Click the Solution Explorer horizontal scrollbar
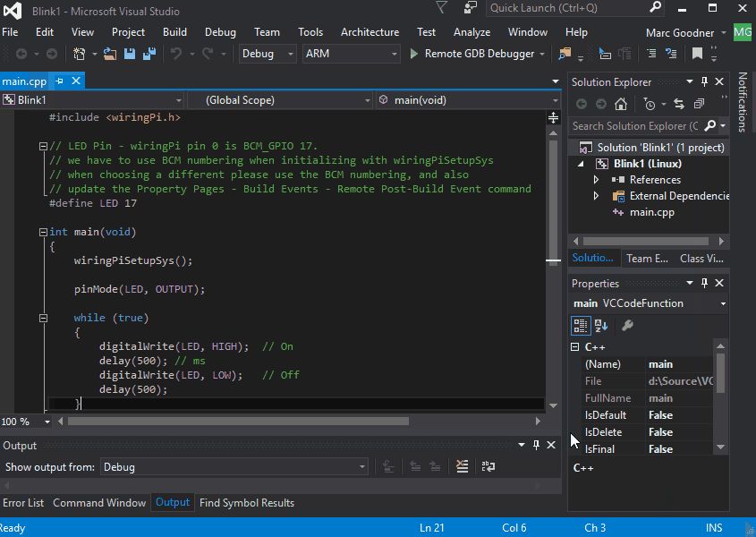Screen dimensions: 756x537 (646, 241)
